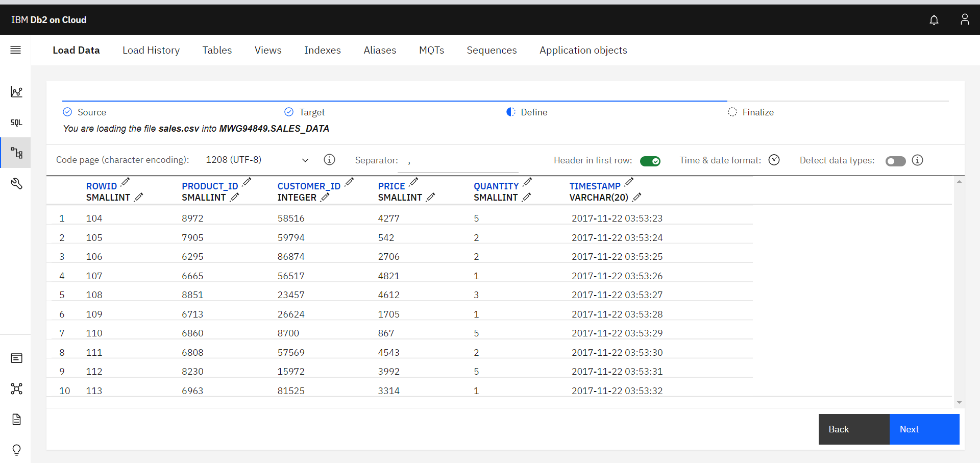This screenshot has width=980, height=463.
Task: Open the MQTs tab
Action: click(431, 50)
